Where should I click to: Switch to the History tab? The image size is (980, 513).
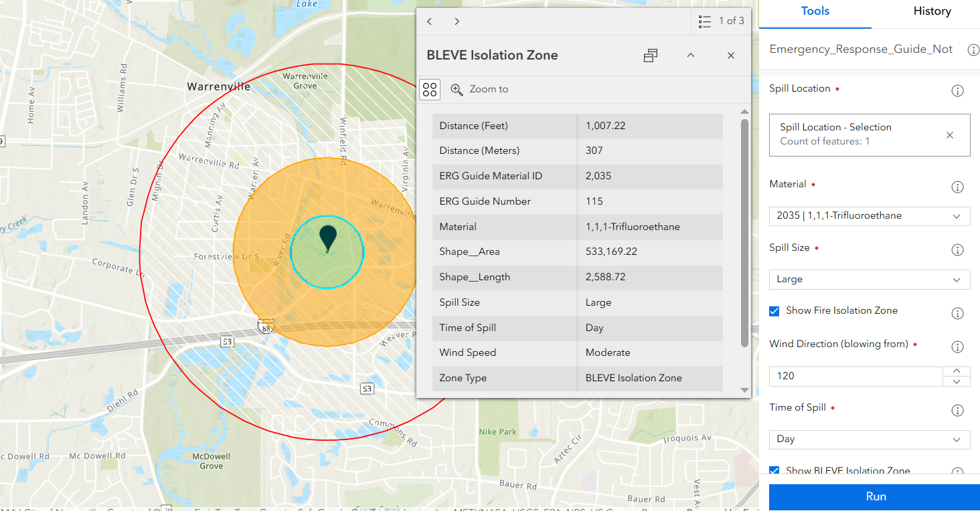click(x=932, y=11)
